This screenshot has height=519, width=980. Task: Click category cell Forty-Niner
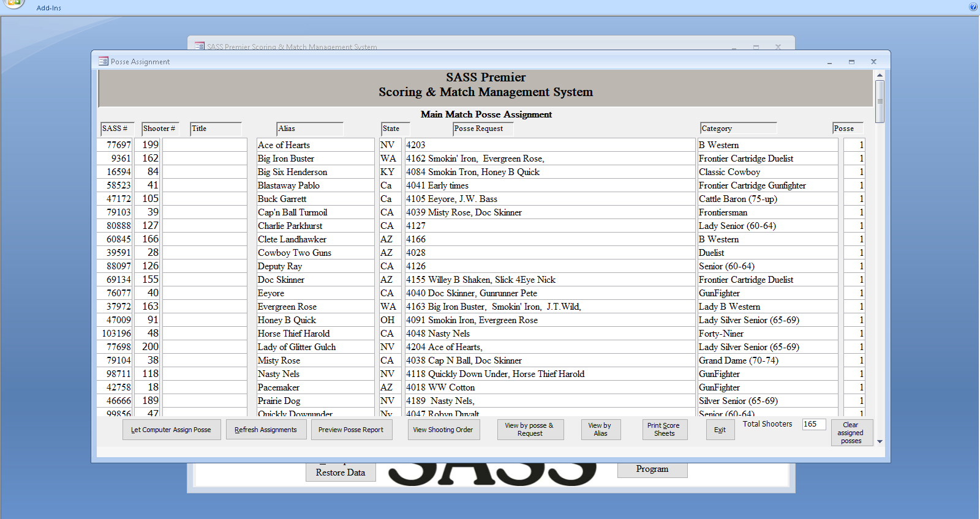[767, 334]
